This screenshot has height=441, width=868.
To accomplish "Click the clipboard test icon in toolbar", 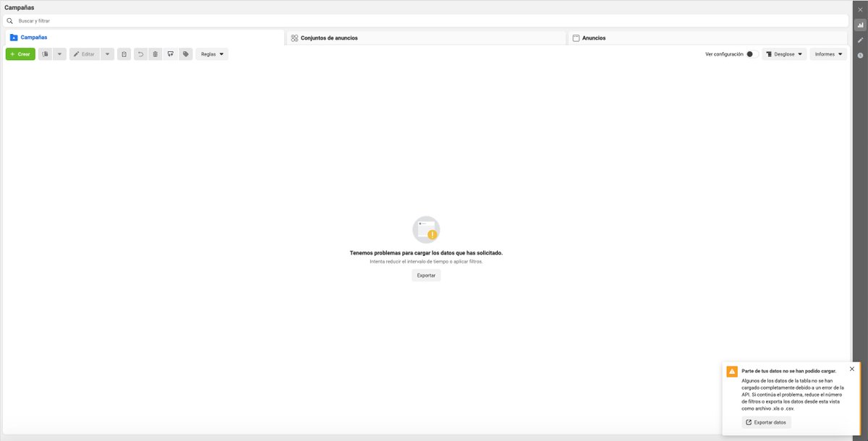I will (x=124, y=54).
